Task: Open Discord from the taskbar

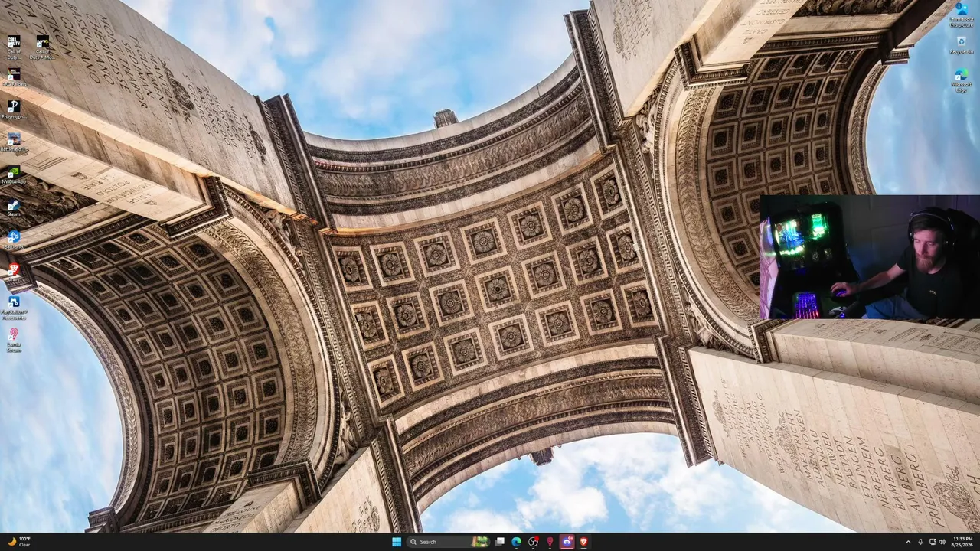Action: (567, 542)
